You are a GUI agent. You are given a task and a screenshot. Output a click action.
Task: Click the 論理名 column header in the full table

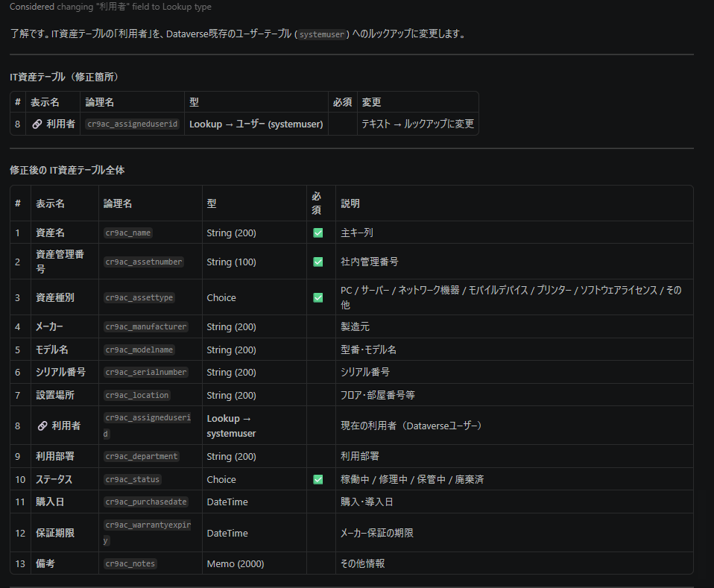118,203
